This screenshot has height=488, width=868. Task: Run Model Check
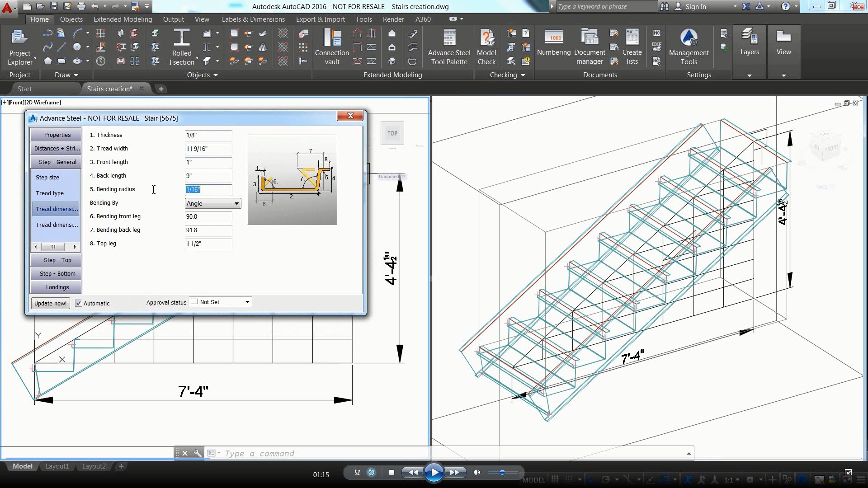(486, 45)
